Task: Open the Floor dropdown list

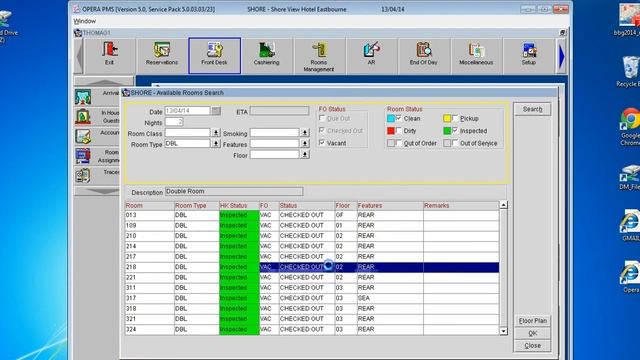Action: [304, 155]
